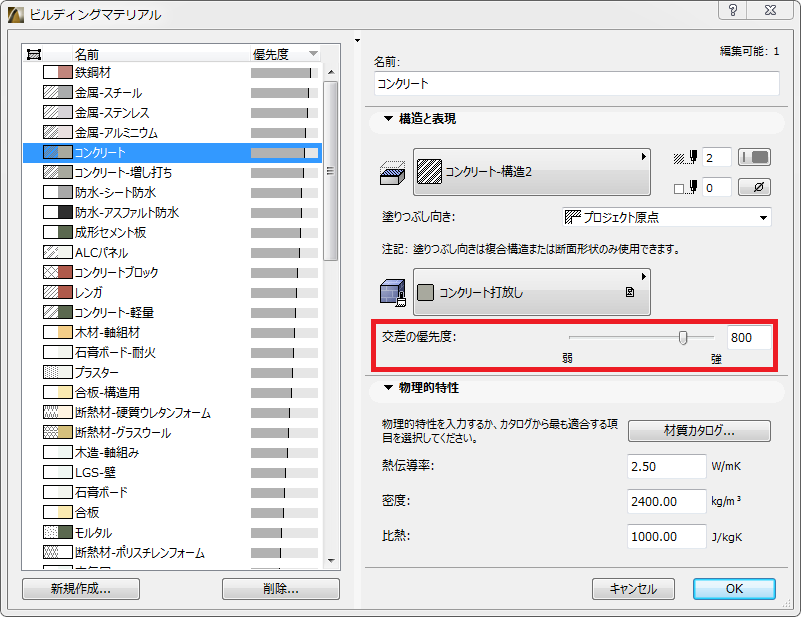
Task: Toggle transparent background pen button
Action: click(x=754, y=187)
